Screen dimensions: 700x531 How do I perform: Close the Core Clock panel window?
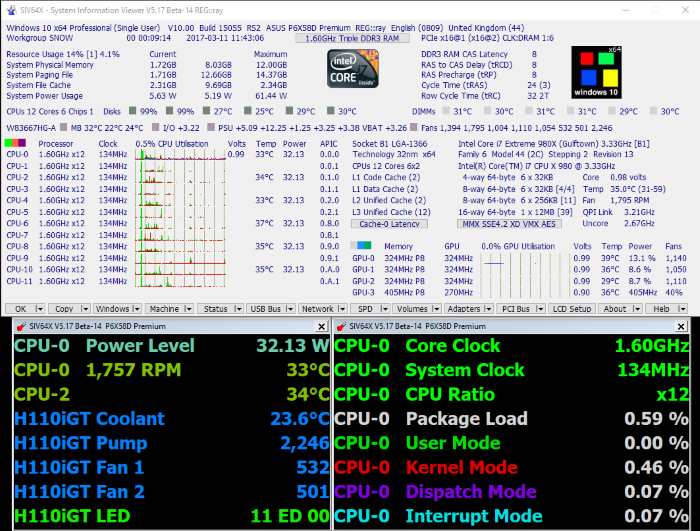(681, 327)
